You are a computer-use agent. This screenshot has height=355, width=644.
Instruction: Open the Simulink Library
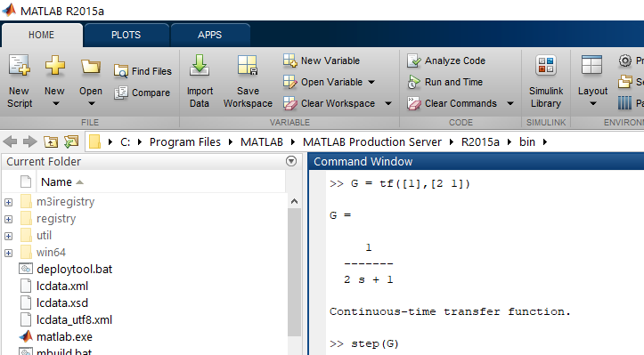tap(545, 81)
